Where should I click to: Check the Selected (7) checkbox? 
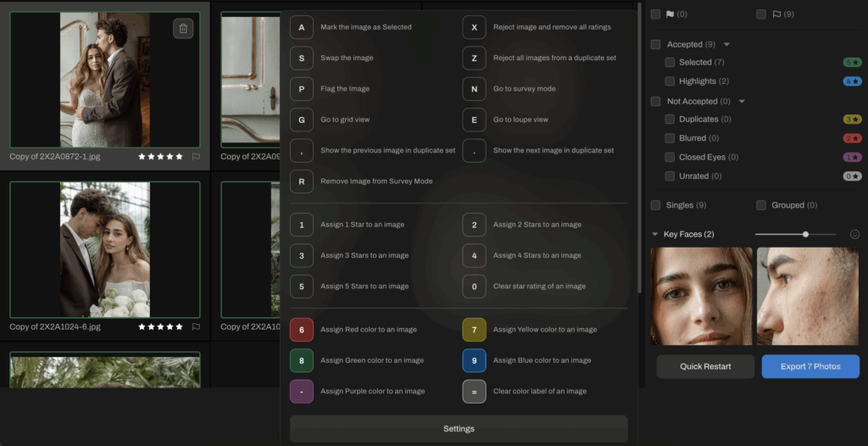(x=670, y=62)
